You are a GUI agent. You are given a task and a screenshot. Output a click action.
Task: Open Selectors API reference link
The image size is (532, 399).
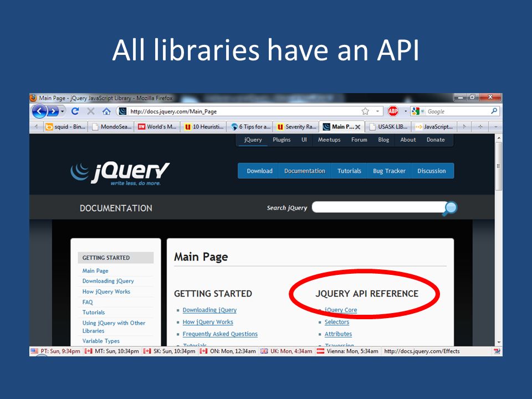pos(336,322)
